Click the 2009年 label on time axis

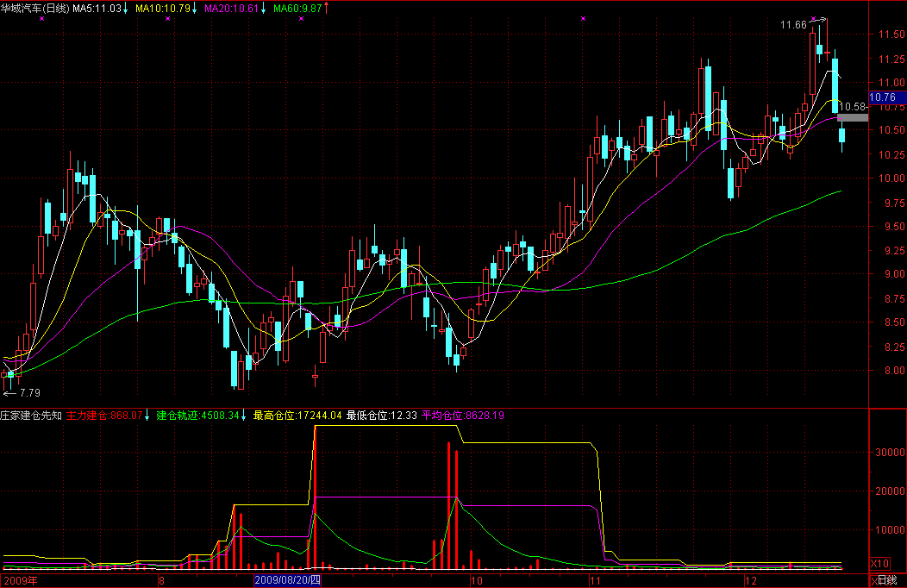tap(20, 581)
